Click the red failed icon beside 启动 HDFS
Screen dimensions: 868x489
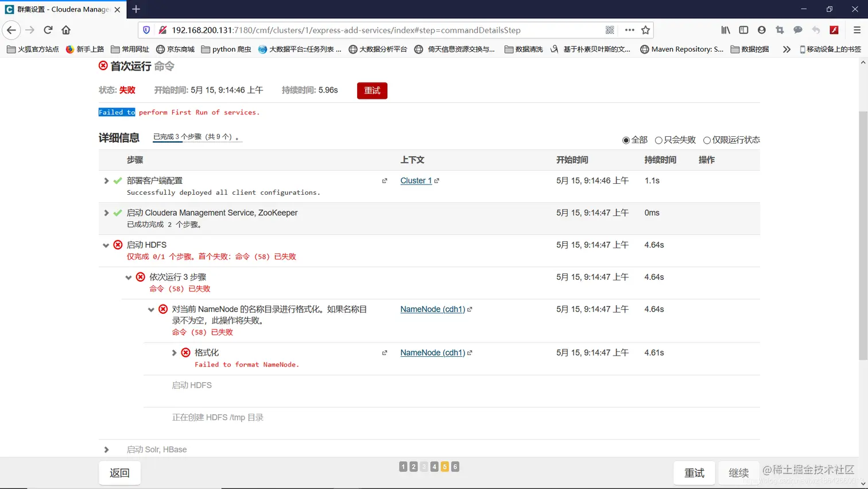point(118,245)
